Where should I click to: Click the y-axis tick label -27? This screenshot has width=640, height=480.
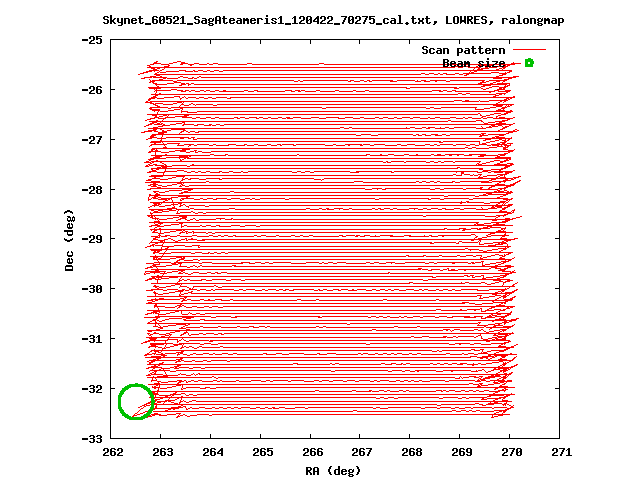pyautogui.click(x=92, y=140)
